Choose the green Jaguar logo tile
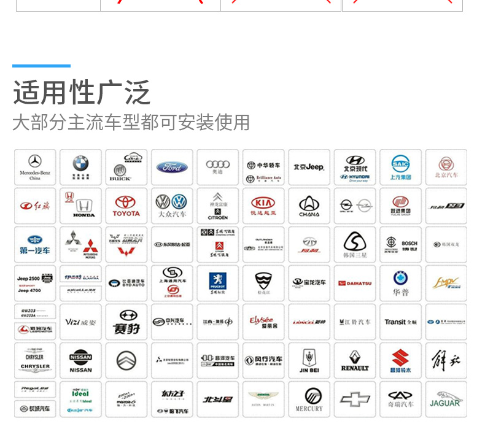Viewport: 485px width, 448px height. [x=446, y=399]
